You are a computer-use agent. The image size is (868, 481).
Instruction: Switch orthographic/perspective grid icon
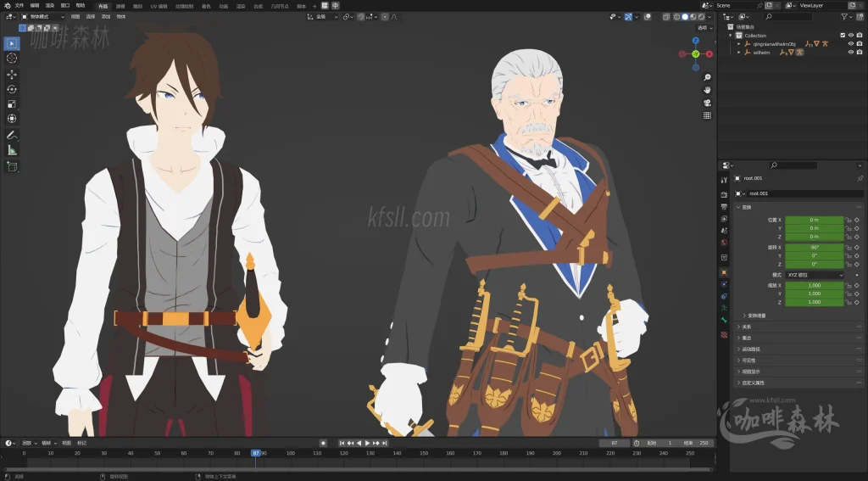coord(707,115)
